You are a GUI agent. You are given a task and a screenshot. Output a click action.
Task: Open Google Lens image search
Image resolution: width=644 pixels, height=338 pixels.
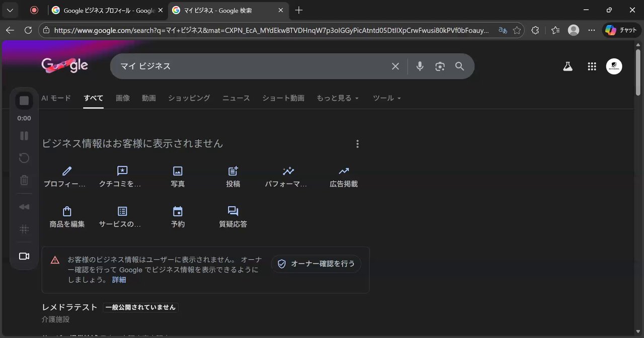440,66
